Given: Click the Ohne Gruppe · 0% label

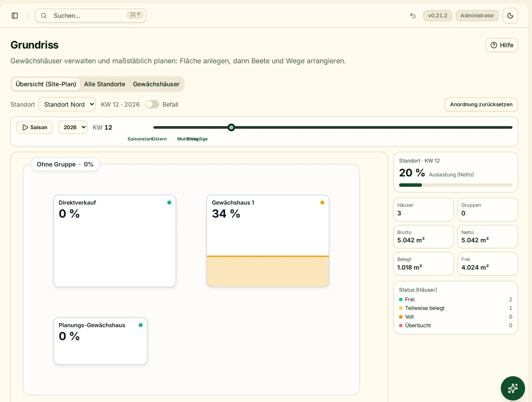Looking at the screenshot, I should click(65, 164).
